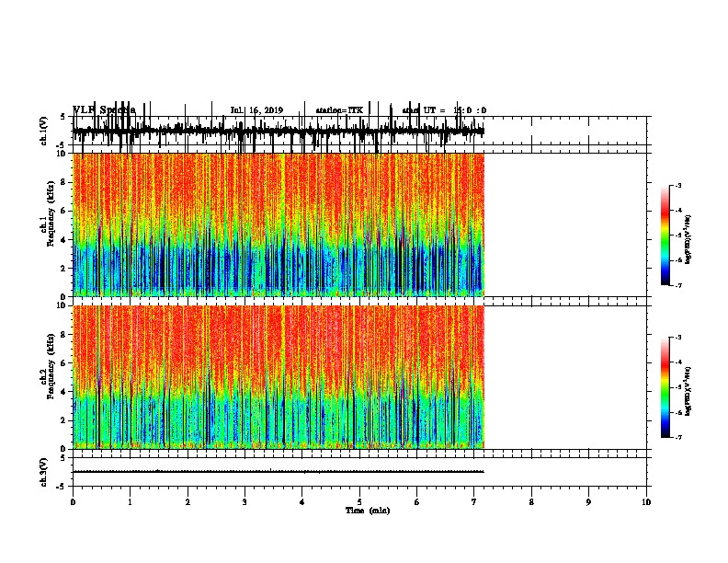
Task: Click the '-7' value on ch.1 colorbar
Action: [x=677, y=285]
